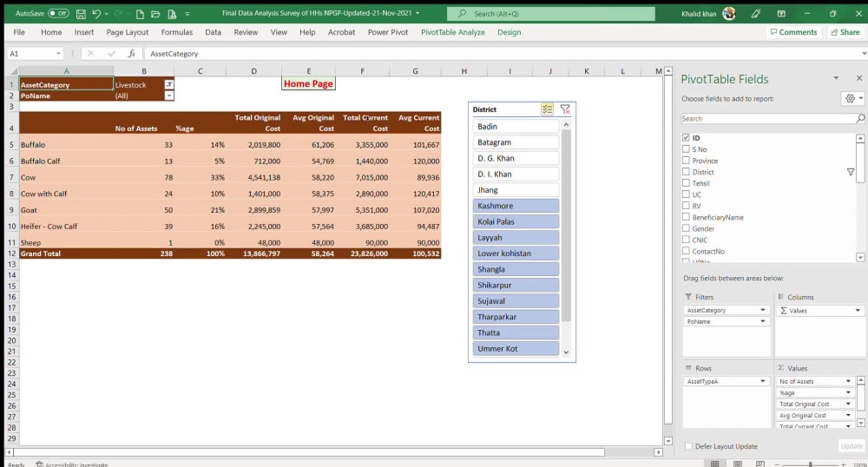Open the Values field menu in Columns area
Viewport: 868px width, 467px height.
(x=857, y=311)
